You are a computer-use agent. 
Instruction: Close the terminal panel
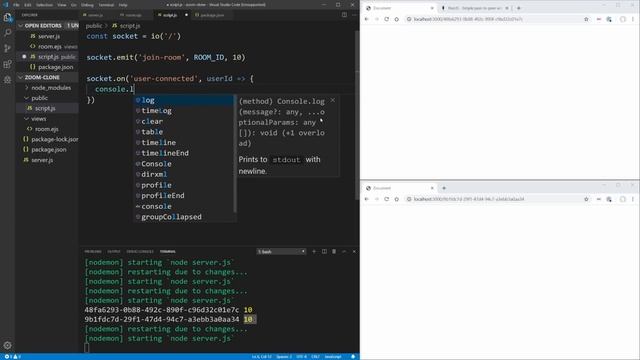(x=354, y=251)
